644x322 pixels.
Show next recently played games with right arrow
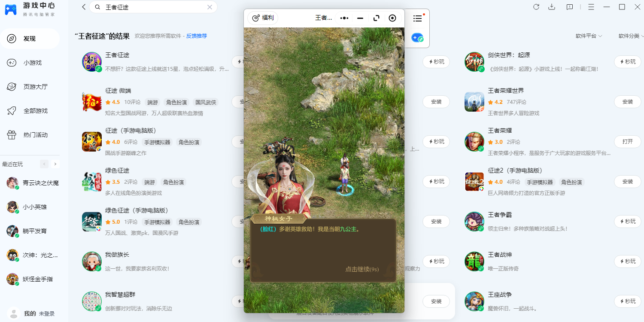55,164
